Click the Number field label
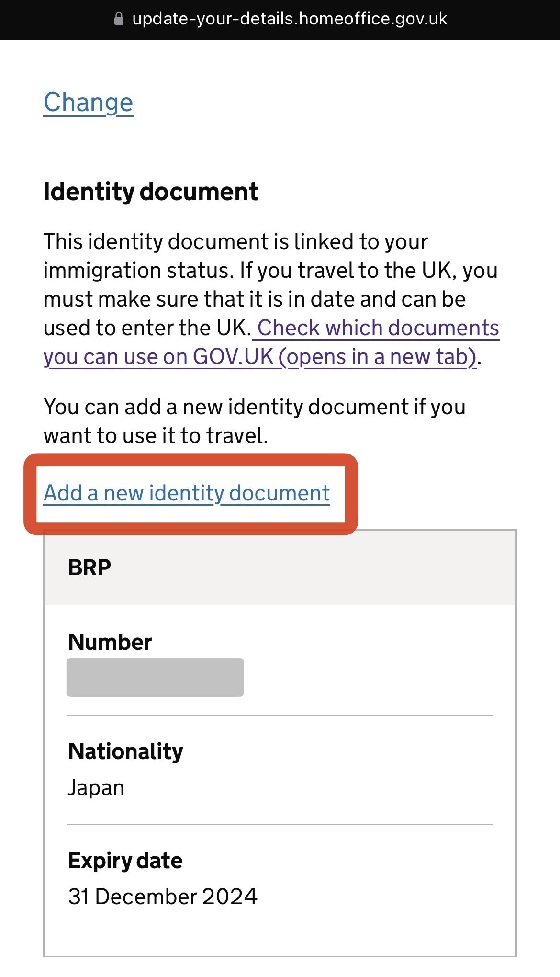Viewport: 560px width, 977px height. coord(110,642)
